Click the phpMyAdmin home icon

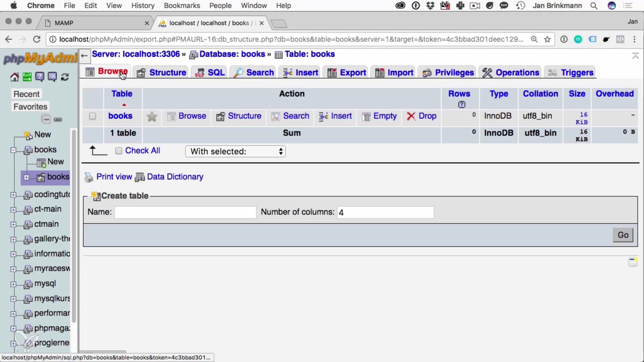click(x=14, y=77)
